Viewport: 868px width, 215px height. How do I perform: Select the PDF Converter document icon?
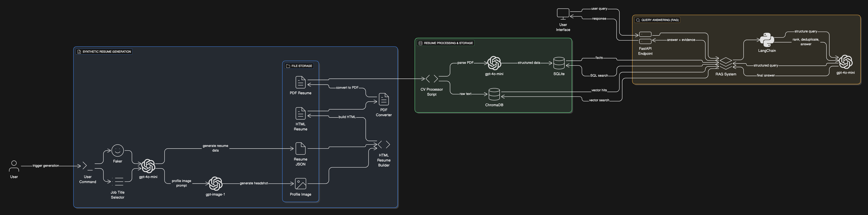click(384, 99)
